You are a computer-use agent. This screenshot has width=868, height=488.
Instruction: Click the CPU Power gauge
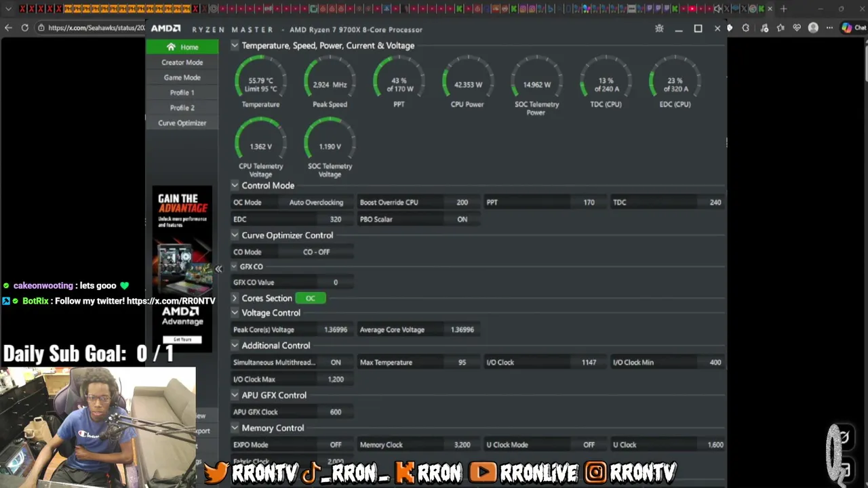click(468, 81)
